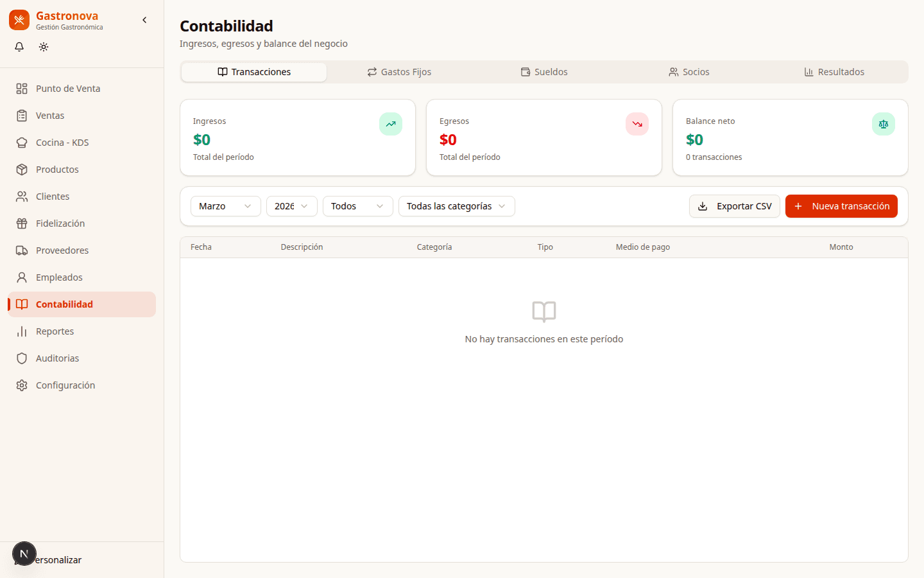Open Punto de Venta from sidebar
This screenshot has height=578, width=924.
coord(68,89)
